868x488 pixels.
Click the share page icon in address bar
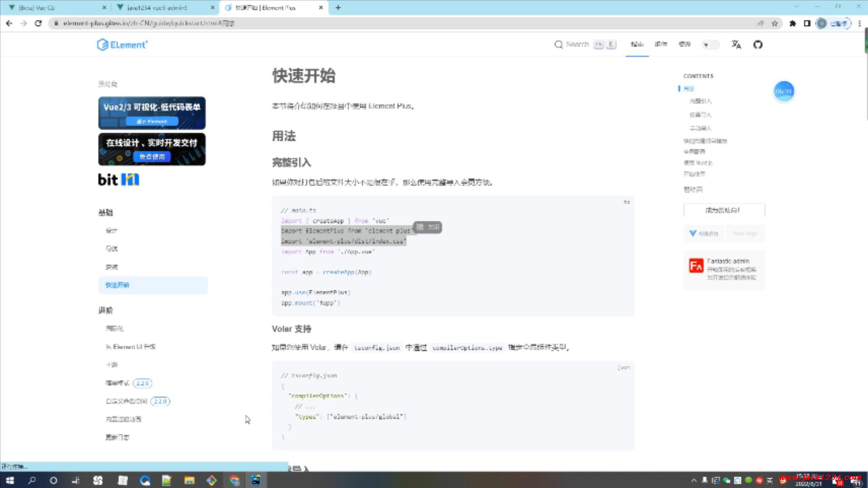click(x=760, y=23)
